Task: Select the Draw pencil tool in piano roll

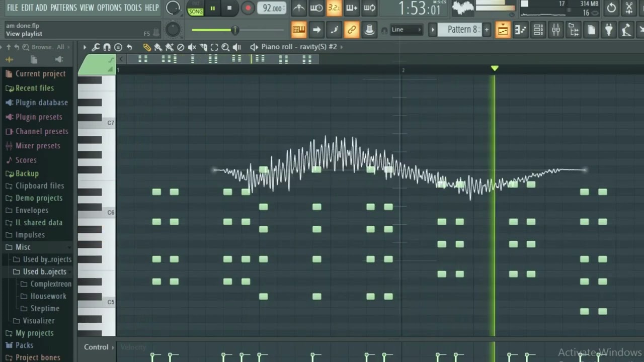Action: tap(147, 47)
